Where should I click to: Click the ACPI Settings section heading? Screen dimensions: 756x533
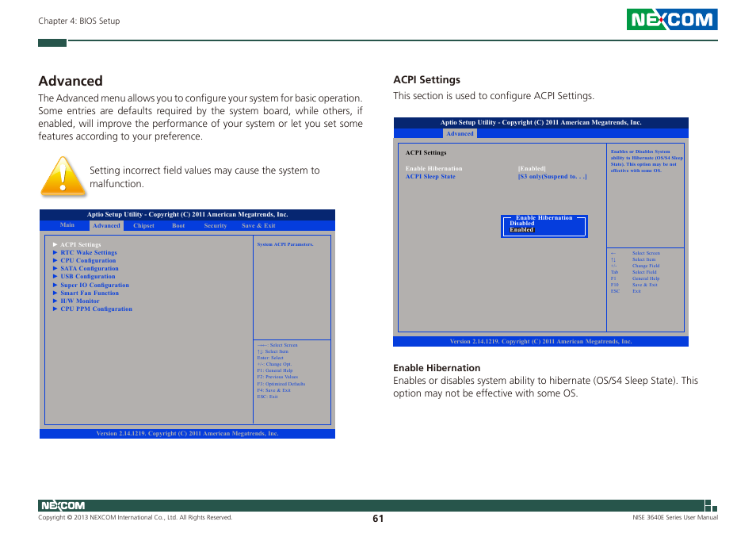[x=426, y=79]
